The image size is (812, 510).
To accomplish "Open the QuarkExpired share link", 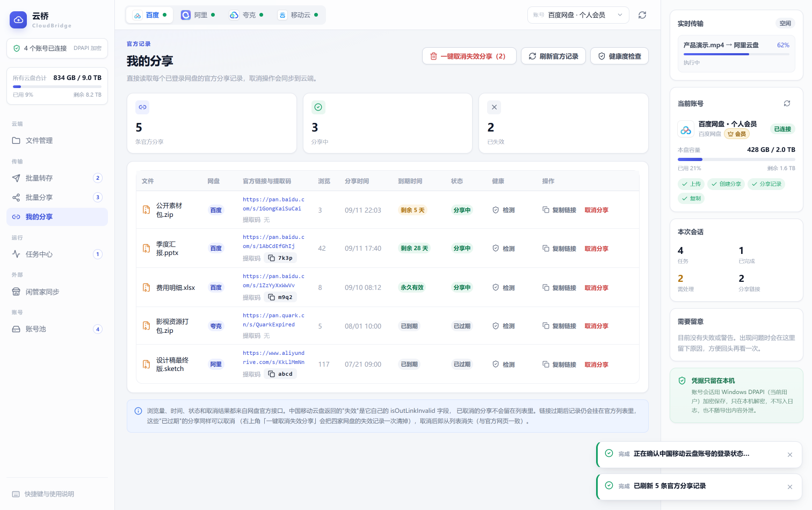I will pos(273,320).
